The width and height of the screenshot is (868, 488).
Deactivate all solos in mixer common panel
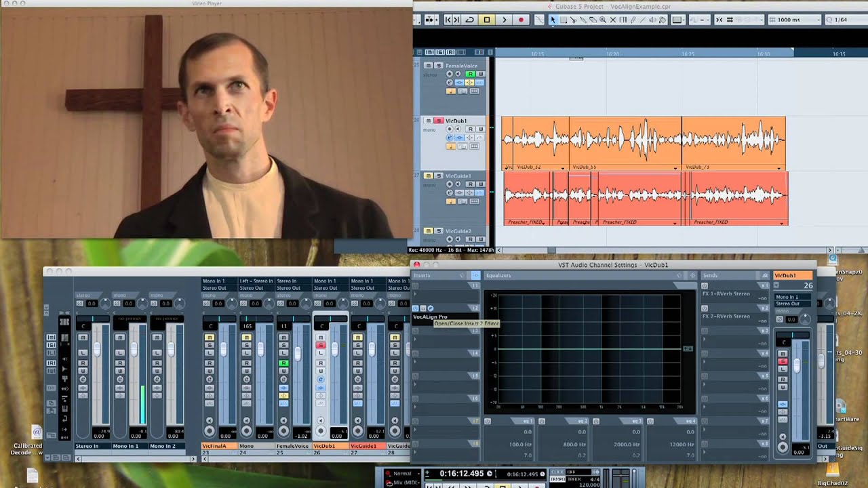(x=52, y=345)
